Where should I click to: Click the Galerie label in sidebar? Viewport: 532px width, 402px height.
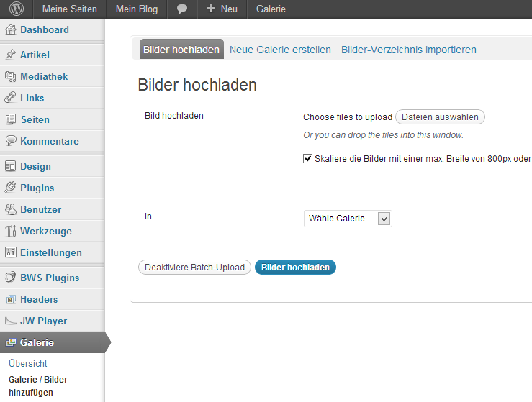(37, 343)
